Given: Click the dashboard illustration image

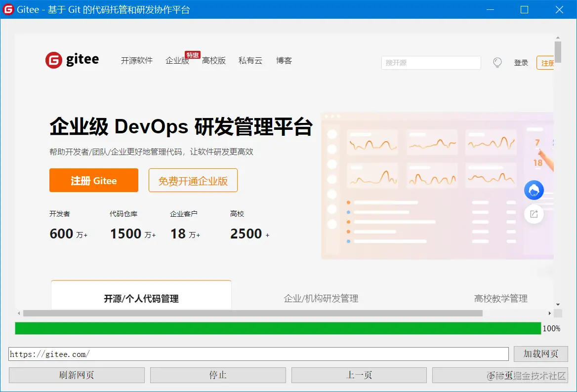Looking at the screenshot, I should tap(437, 186).
